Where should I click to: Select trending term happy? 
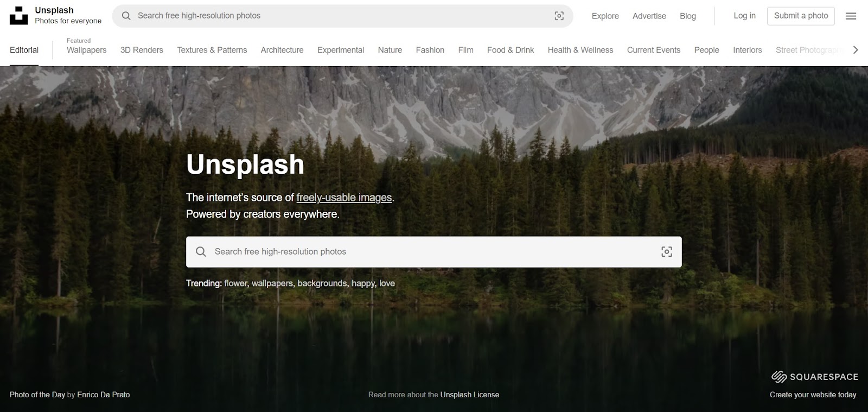tap(363, 283)
